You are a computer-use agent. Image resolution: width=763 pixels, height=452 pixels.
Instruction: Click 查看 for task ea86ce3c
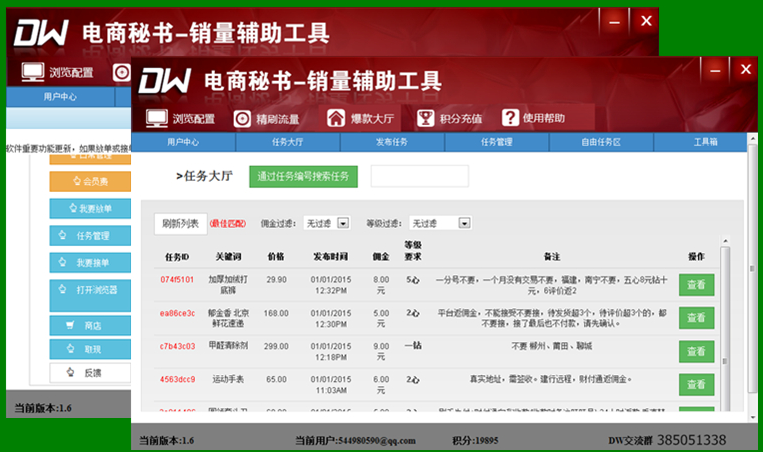tap(696, 318)
